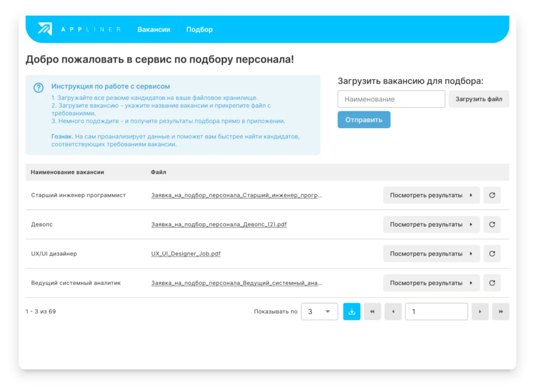The image size is (535, 392).
Task: Click the Appliner logo icon
Action: pyautogui.click(x=45, y=29)
